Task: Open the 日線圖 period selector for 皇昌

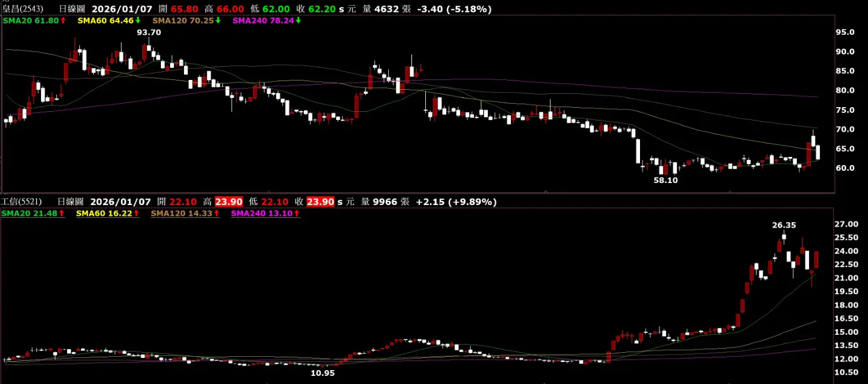Action: pyautogui.click(x=72, y=9)
